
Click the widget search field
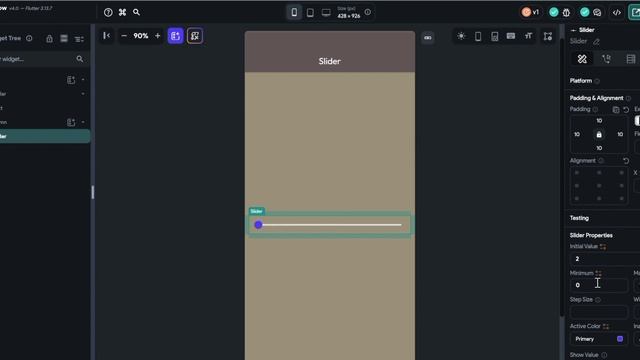(37, 59)
